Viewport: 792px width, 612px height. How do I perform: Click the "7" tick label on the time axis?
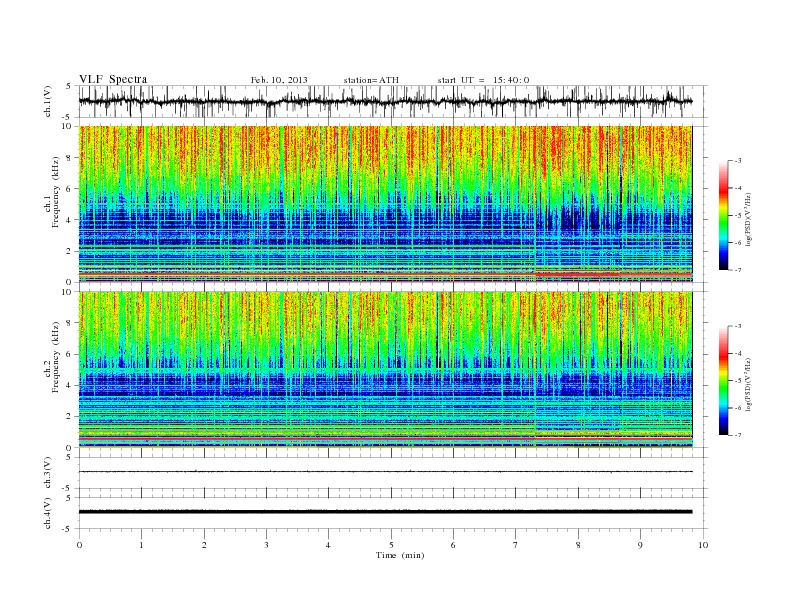516,545
